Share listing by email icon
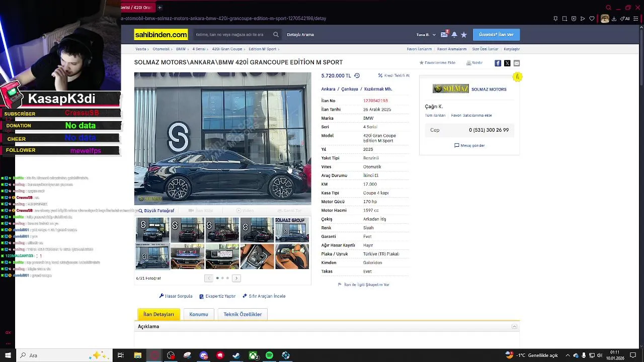Screen dimensions: 644x362 [517, 63]
